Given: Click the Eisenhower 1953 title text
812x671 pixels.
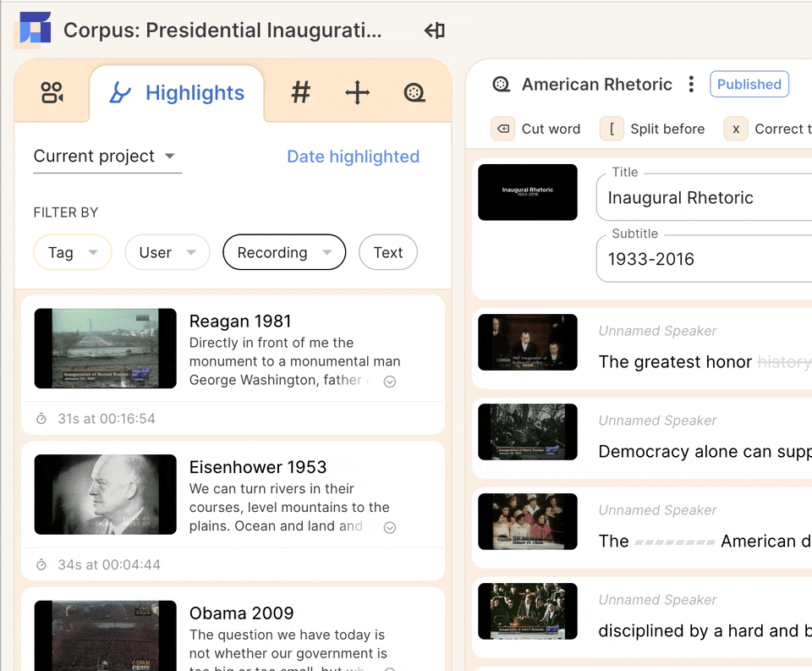Looking at the screenshot, I should [258, 467].
